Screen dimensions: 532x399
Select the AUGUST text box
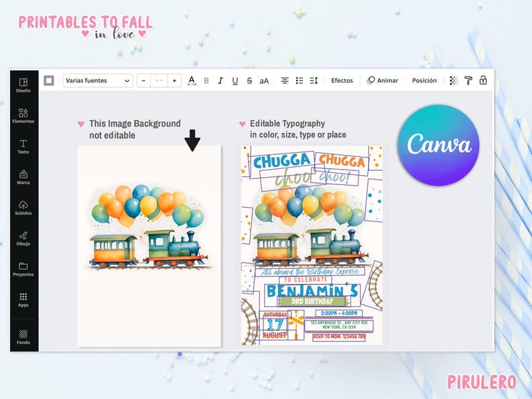pos(275,335)
